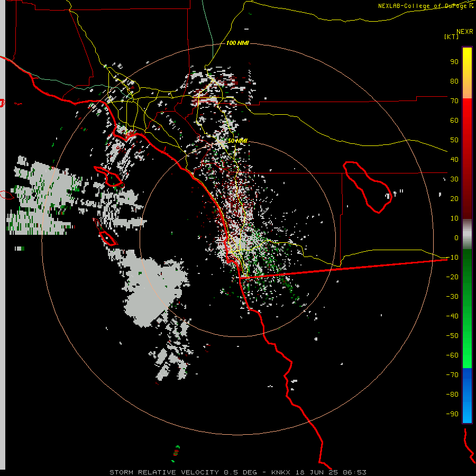
Task: Click the bright green segment of the color bar
Action: click(x=467, y=309)
